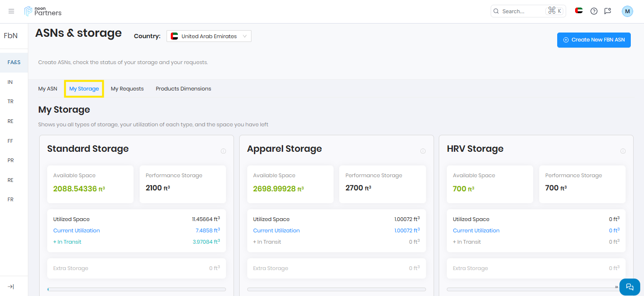Switch to the My ASN tab

pyautogui.click(x=48, y=89)
